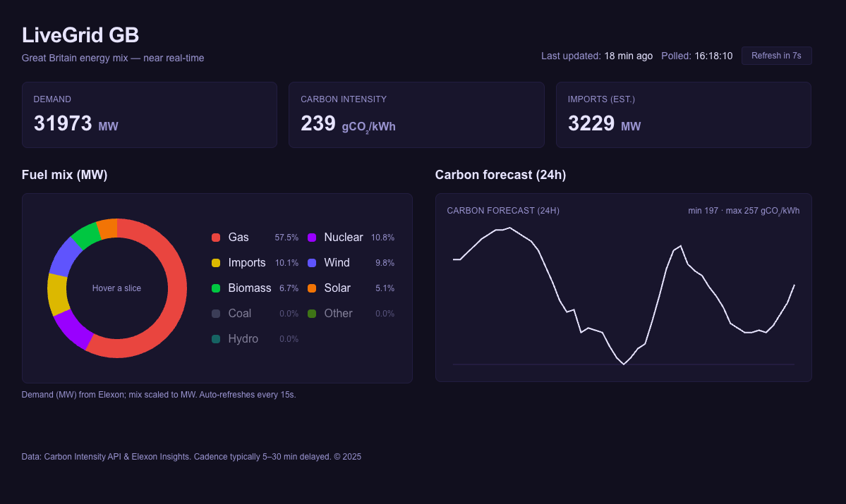Select the Biomass legend entry
The image size is (846, 504).
pyautogui.click(x=249, y=288)
